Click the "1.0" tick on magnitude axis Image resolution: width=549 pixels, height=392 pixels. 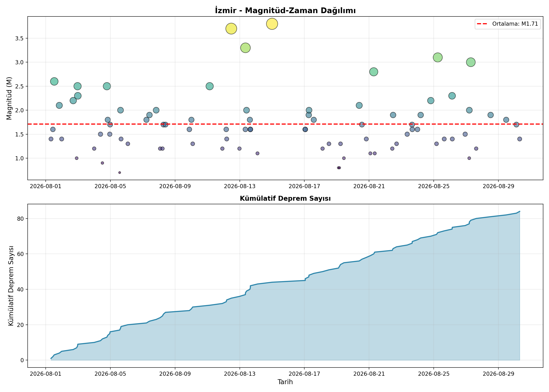(20, 158)
